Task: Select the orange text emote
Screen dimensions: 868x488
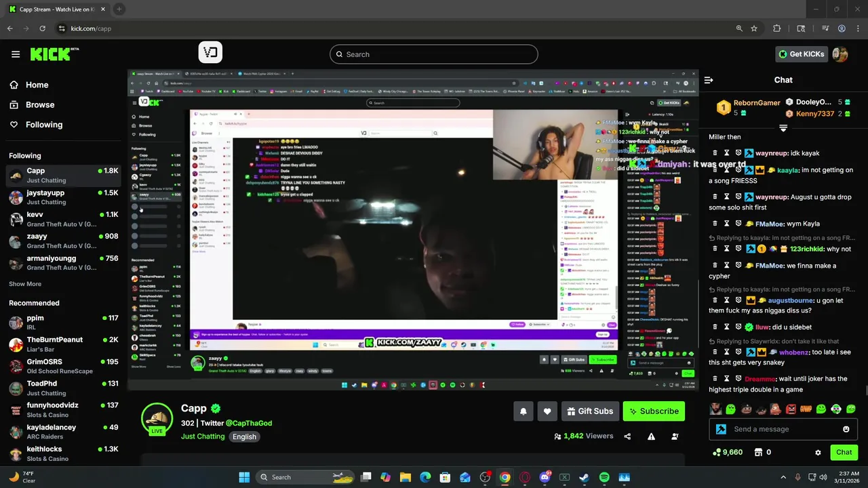Action: coord(806,409)
